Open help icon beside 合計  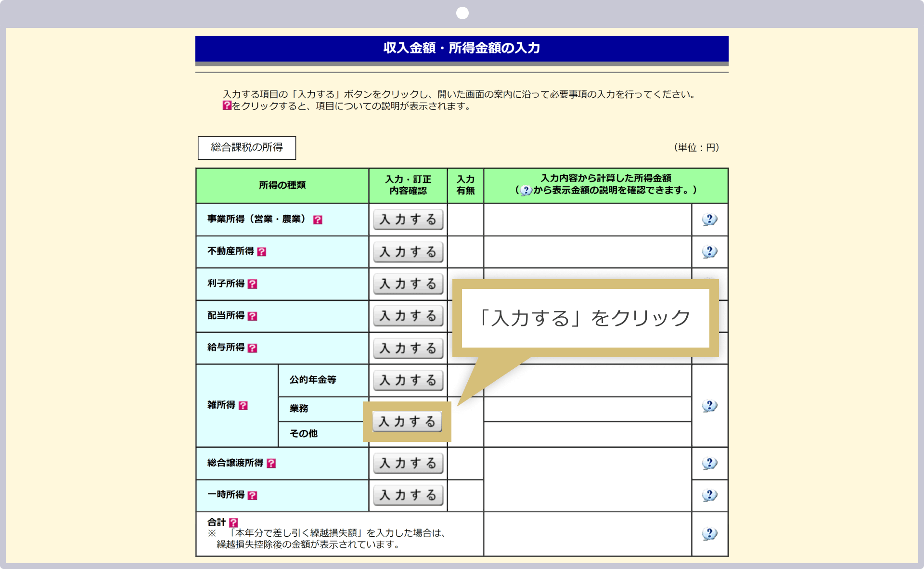tap(233, 522)
